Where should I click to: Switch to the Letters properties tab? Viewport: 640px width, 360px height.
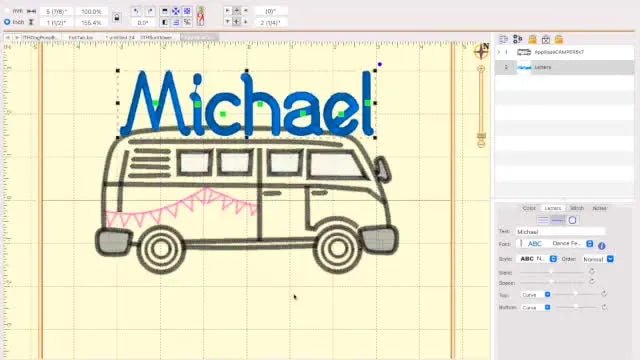[x=553, y=208]
